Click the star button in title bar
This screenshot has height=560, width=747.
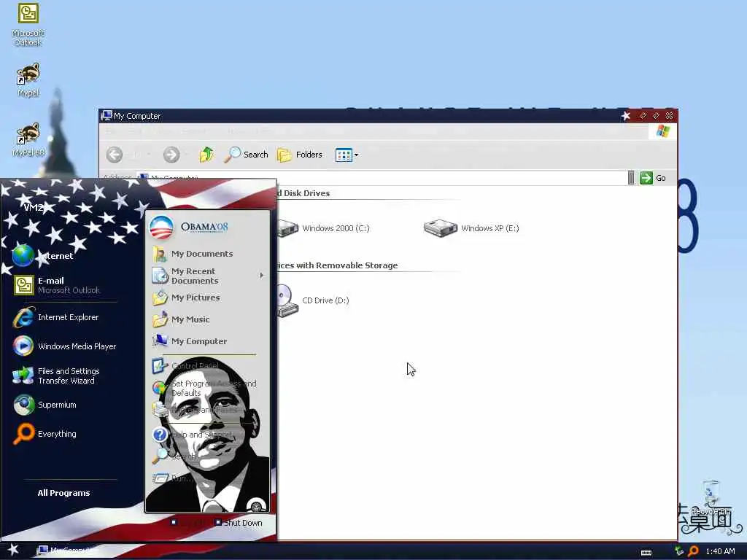click(x=625, y=116)
